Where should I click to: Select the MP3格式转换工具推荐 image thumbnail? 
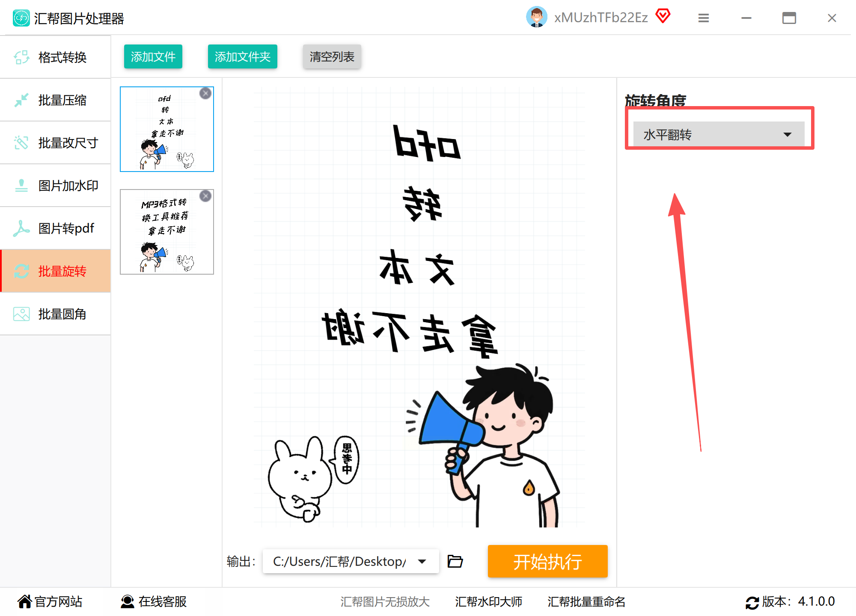[167, 232]
